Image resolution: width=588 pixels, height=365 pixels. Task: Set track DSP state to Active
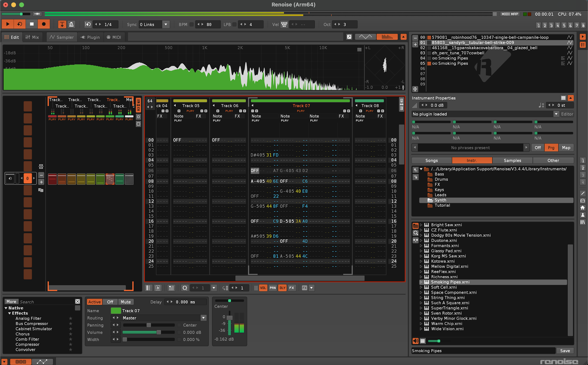coord(94,302)
